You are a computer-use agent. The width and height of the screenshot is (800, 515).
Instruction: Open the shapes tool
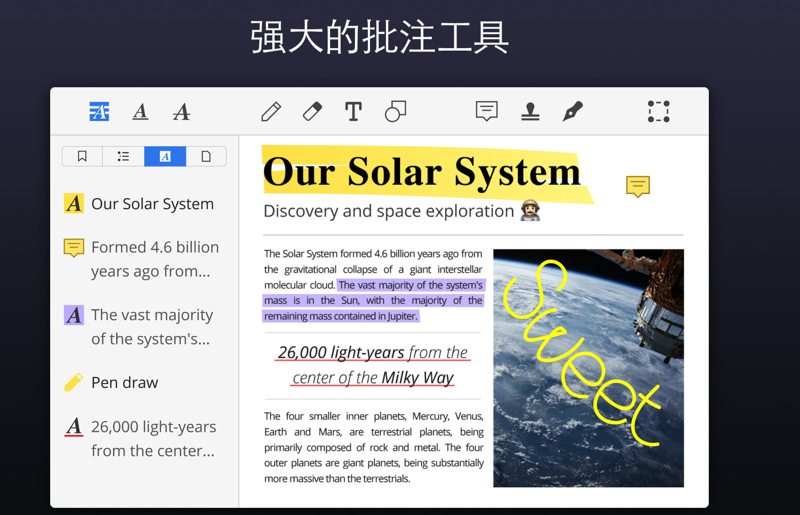coord(395,112)
